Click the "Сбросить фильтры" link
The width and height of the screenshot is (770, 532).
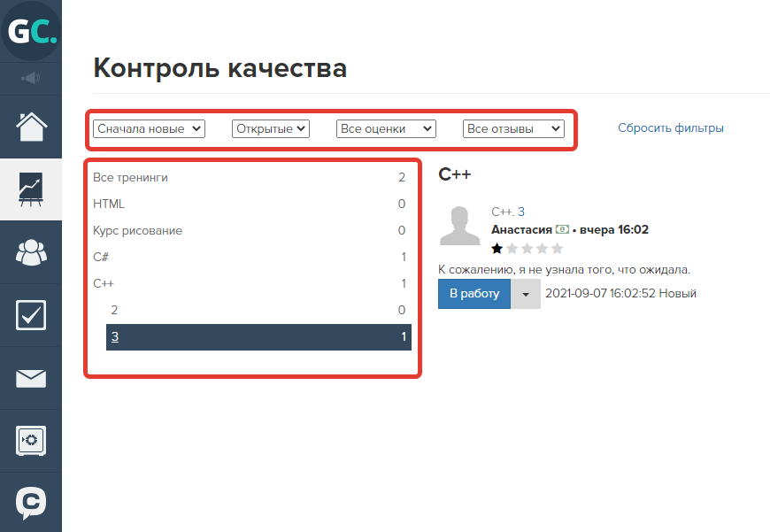669,127
